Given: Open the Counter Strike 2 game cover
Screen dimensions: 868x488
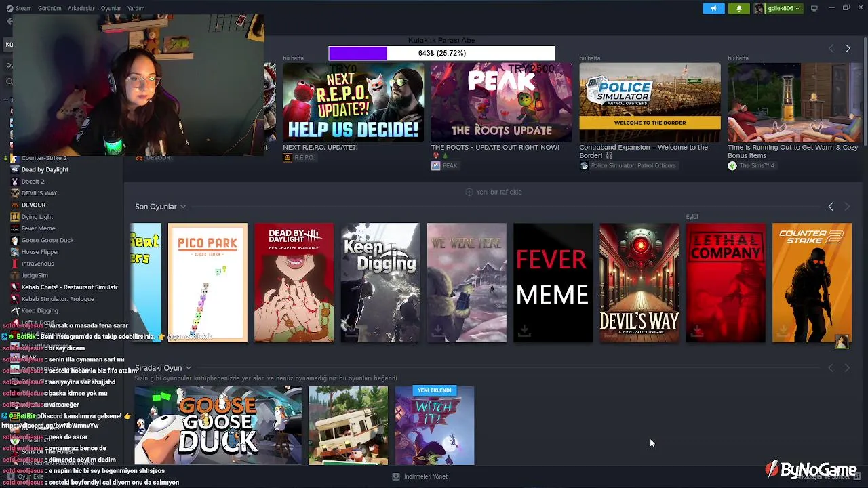Looking at the screenshot, I should [812, 283].
